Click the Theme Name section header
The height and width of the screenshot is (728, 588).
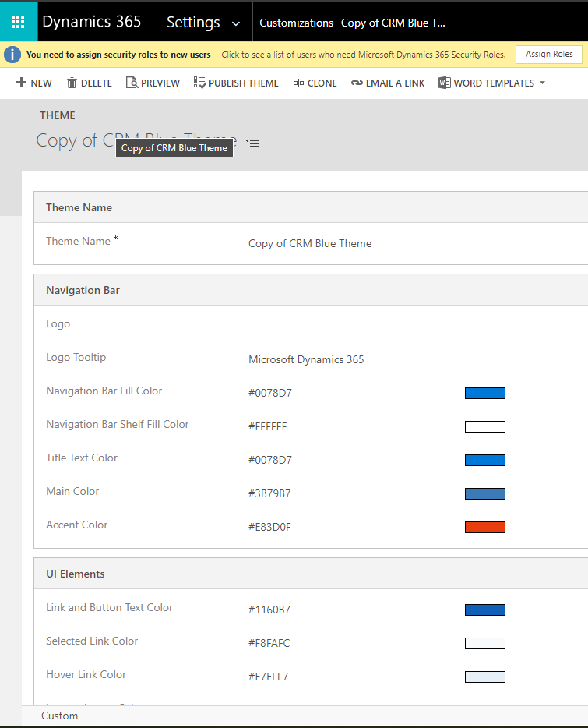tap(79, 207)
